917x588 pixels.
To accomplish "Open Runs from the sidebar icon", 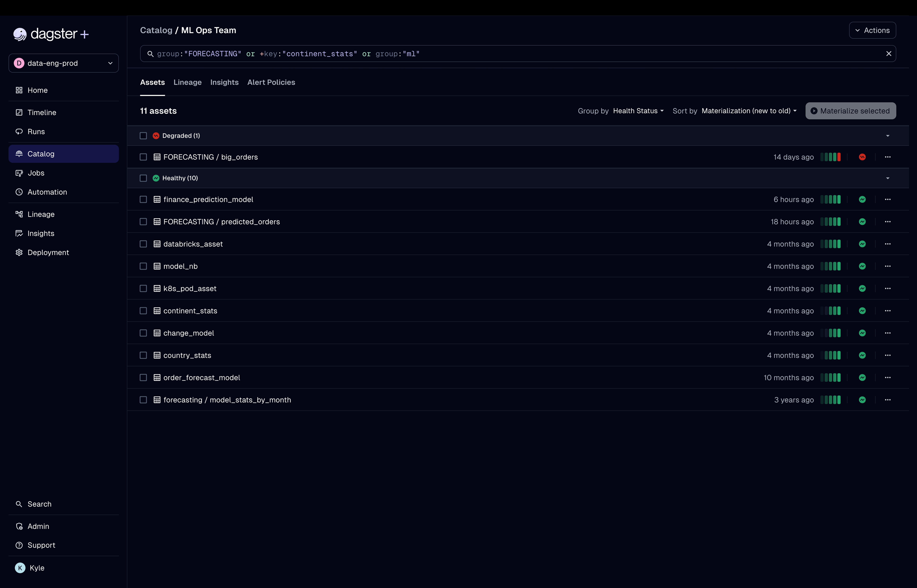I will coord(19,131).
